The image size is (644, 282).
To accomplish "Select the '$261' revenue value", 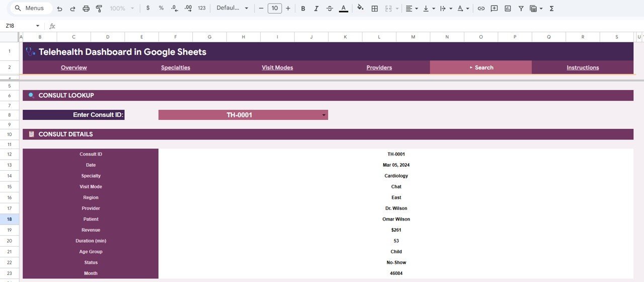I will 396,230.
